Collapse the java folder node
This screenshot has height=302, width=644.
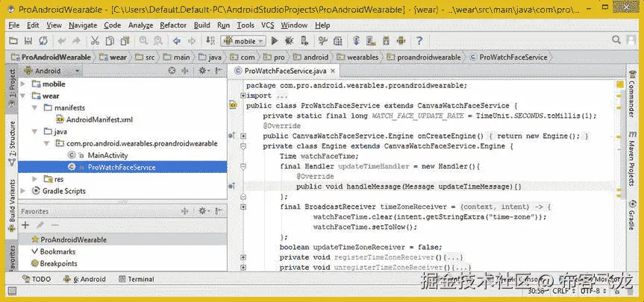tap(35, 132)
